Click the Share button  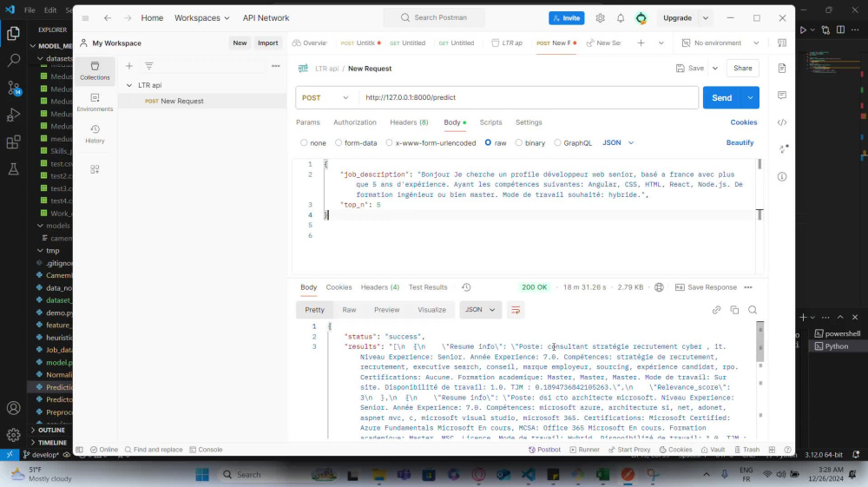tap(742, 68)
